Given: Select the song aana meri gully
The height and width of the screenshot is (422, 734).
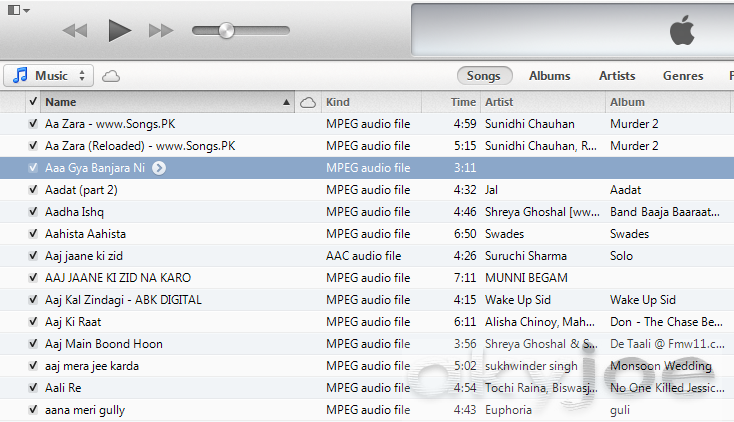Looking at the screenshot, I should click(85, 410).
